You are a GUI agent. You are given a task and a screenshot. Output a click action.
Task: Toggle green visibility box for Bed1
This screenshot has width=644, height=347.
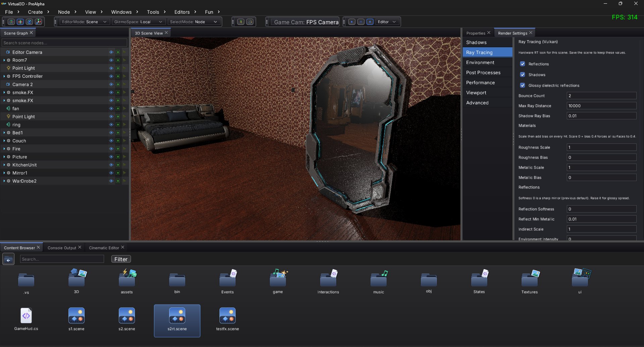coord(118,133)
